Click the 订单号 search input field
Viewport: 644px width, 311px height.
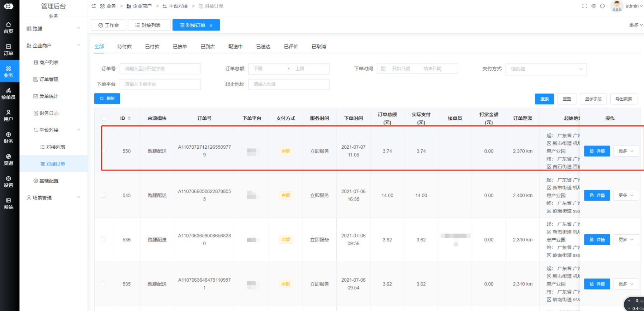[160, 69]
